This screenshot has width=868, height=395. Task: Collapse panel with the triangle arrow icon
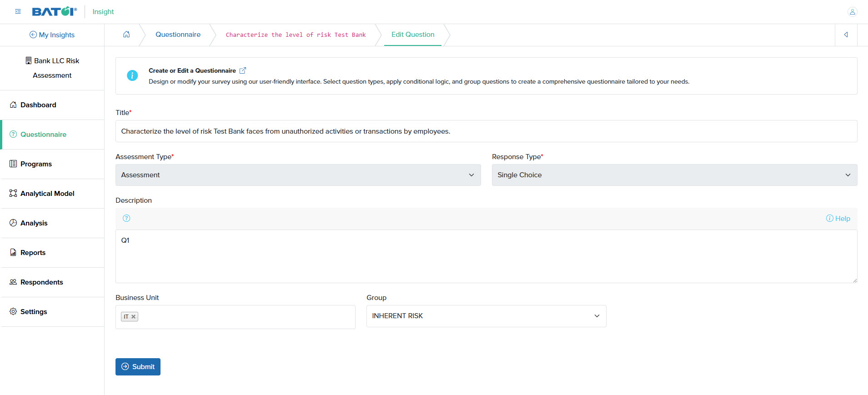pos(846,35)
